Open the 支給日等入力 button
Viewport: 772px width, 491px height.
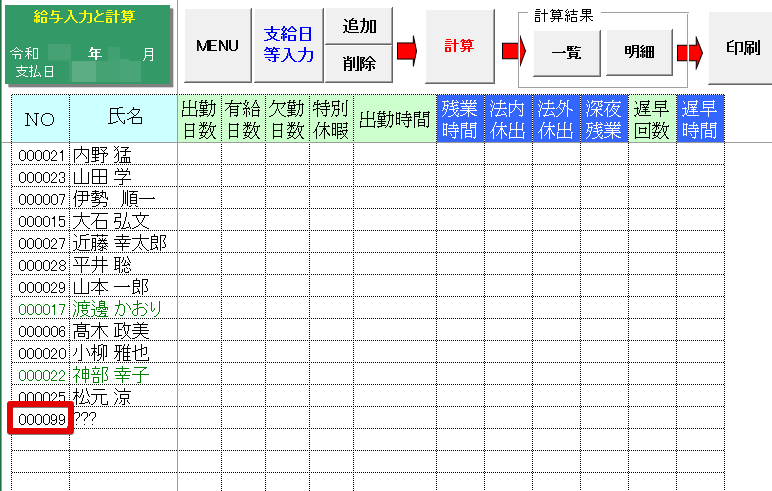[290, 46]
